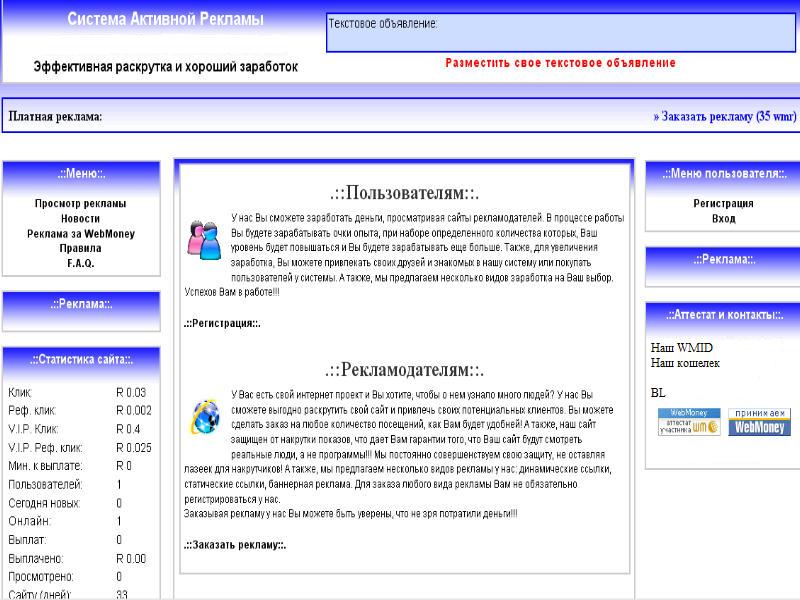The width and height of the screenshot is (800, 600).
Task: Click the 'Система Активной Рекламы' site title
Action: (x=165, y=19)
